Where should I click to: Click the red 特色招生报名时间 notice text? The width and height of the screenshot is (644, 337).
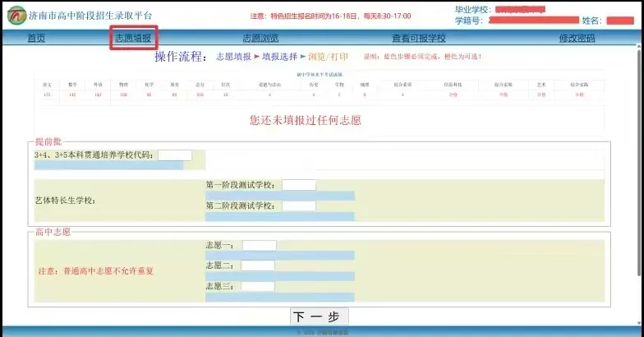point(330,16)
